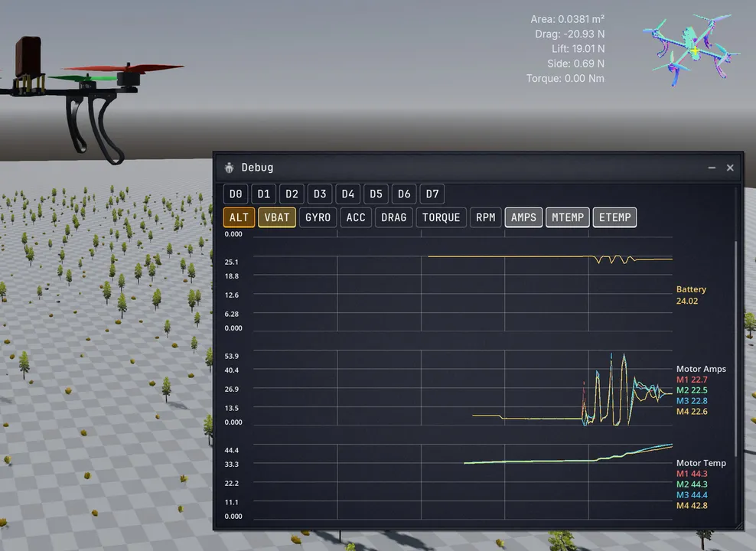Click the Lift 19.01 N readout
Viewport: 756px width, 551px height.
click(578, 49)
